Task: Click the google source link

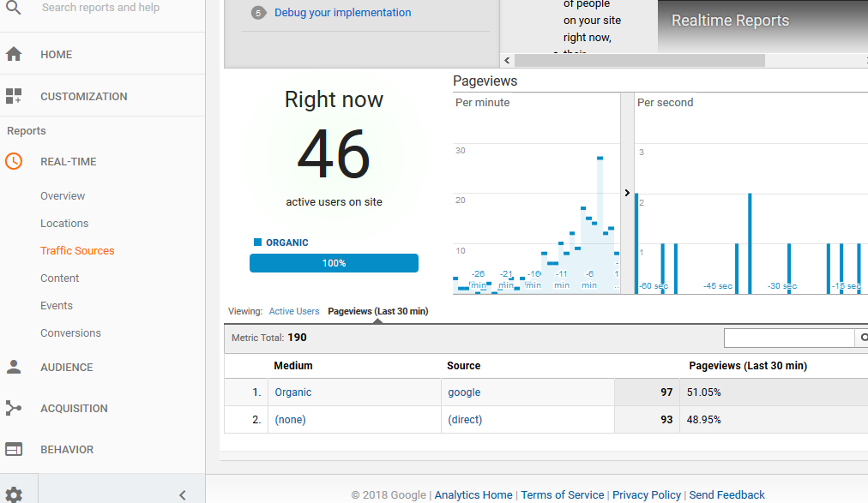Action: point(464,392)
